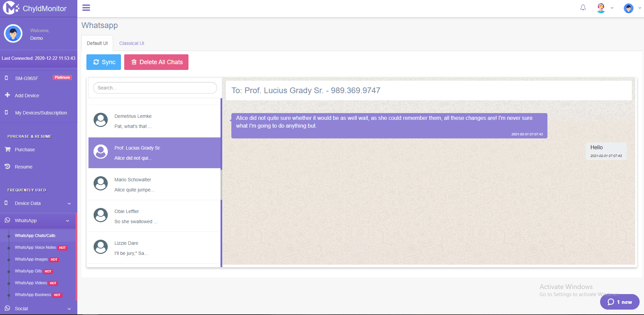Expand the support agent dropdown arrow
644x315 pixels.
point(612,8)
